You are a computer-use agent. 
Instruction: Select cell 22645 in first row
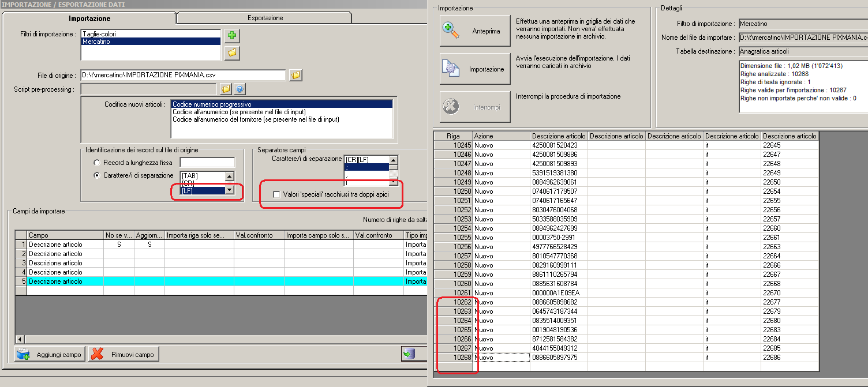pos(790,145)
